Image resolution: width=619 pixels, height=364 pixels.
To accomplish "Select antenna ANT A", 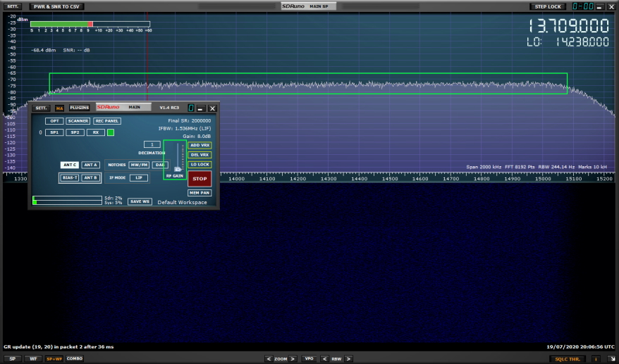I will (x=90, y=165).
